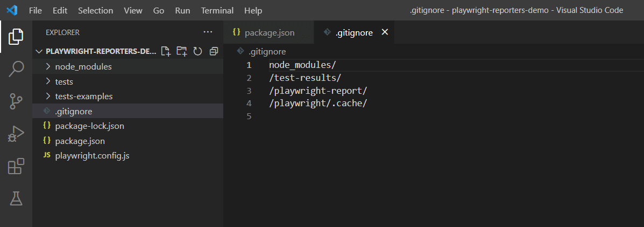This screenshot has width=644, height=227.
Task: Expand the tests-examples folder
Action: coord(83,97)
